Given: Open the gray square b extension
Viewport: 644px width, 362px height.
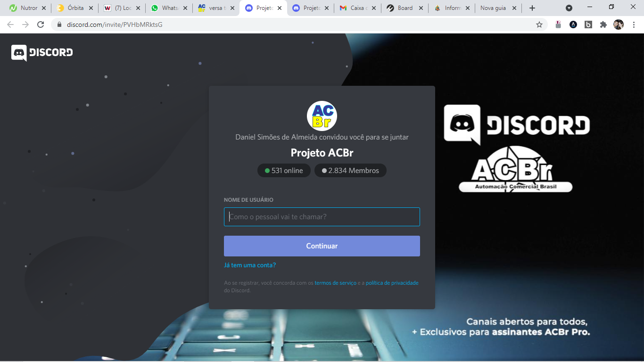Looking at the screenshot, I should point(588,25).
